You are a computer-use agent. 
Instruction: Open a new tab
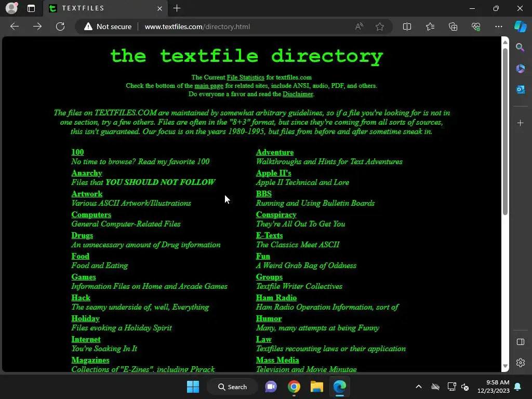[x=177, y=8]
